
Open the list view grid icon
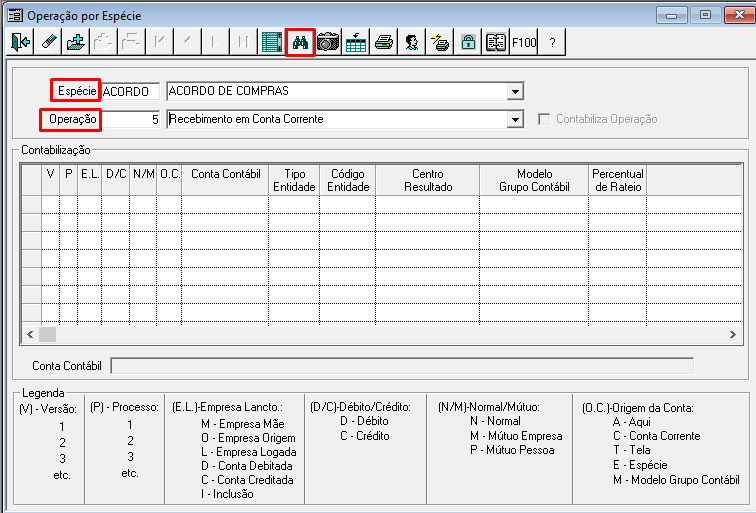tap(271, 42)
